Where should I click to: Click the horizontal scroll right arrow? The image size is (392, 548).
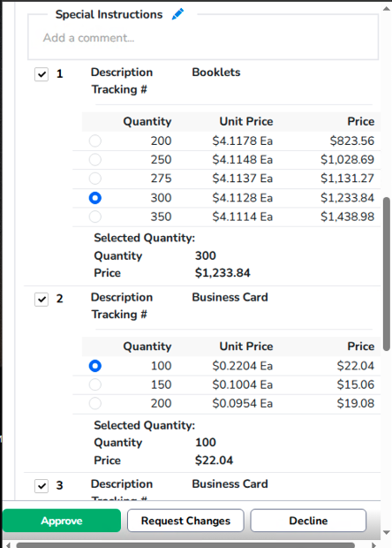point(373,544)
